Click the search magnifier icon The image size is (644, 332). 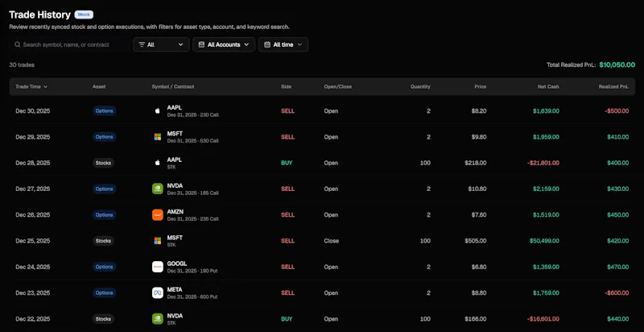point(17,44)
